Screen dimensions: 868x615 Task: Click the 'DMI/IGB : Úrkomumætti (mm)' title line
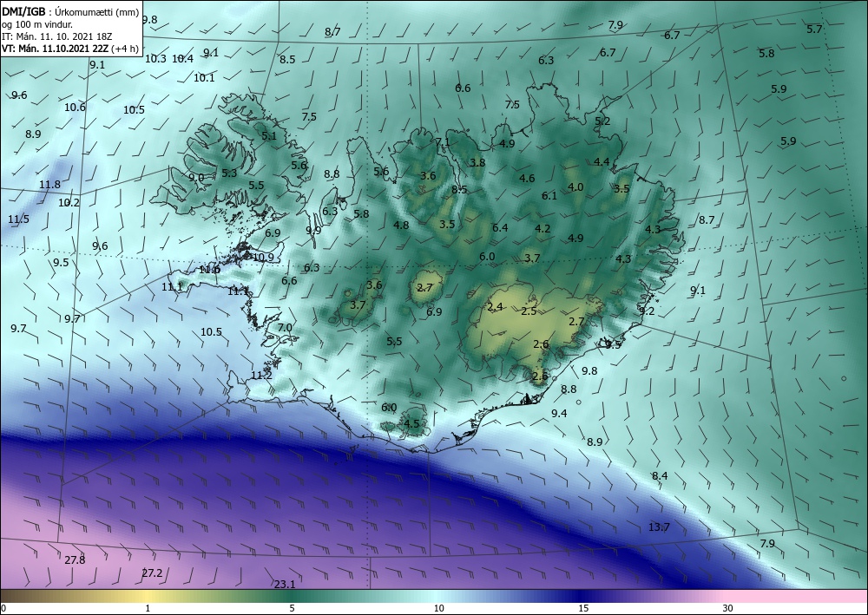[70, 12]
